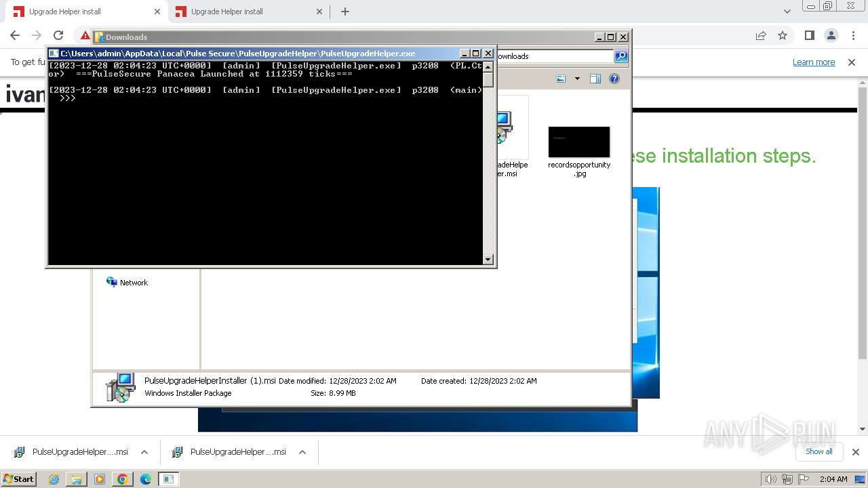868x488 pixels.
Task: Click 'Date modified: 12/28/2023 2:02 AM' text
Action: (x=338, y=381)
